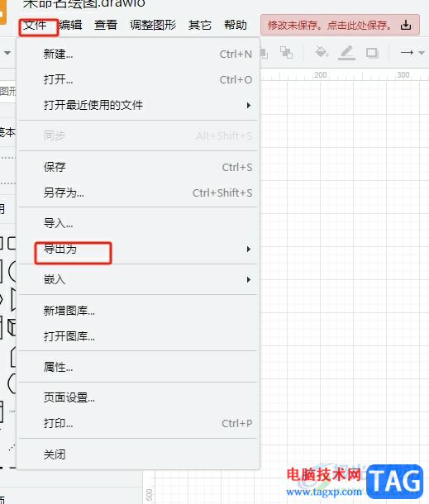The image size is (429, 504).
Task: Open the 查看 menu
Action: (x=106, y=25)
